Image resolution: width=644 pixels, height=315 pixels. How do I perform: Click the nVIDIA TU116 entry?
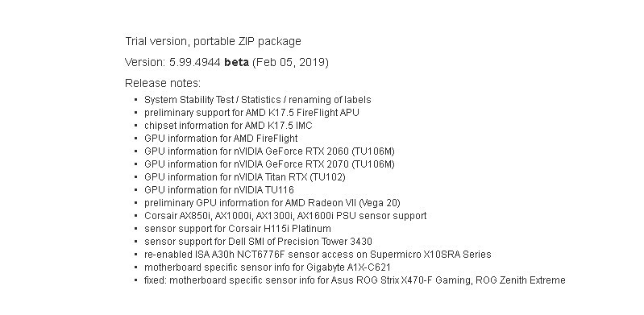219,190
